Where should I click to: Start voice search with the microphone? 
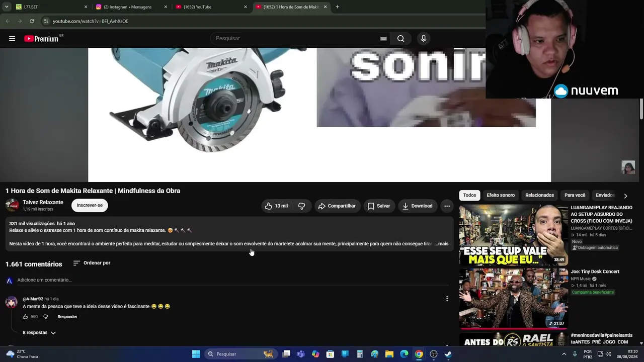tap(424, 39)
